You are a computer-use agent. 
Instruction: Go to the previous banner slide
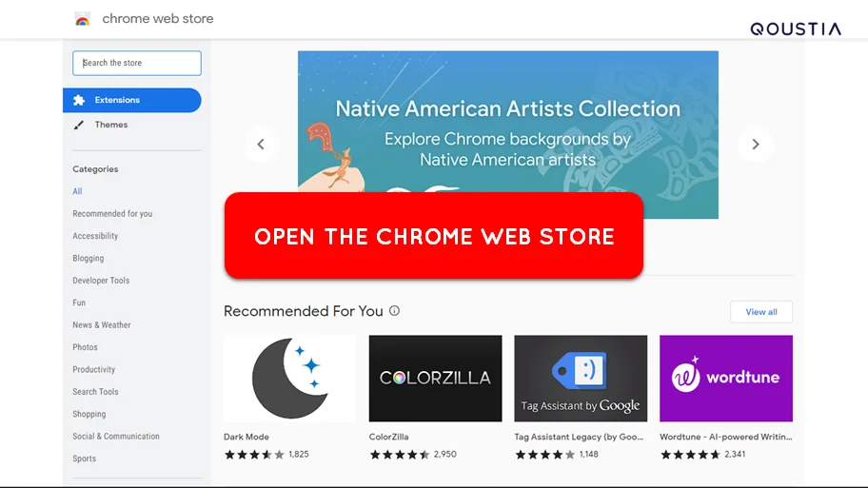tap(261, 145)
